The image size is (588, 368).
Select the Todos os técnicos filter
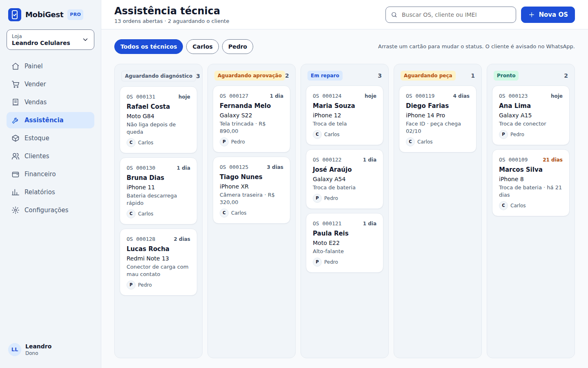[149, 47]
